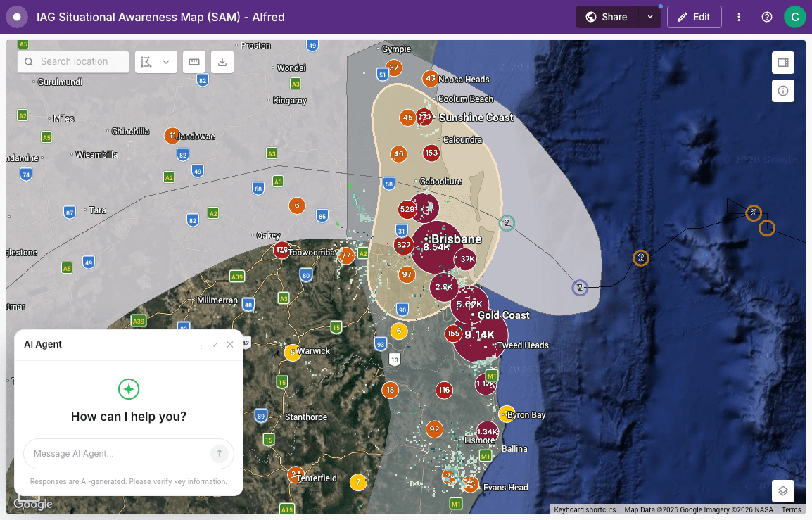Open the Share button
The height and width of the screenshot is (520, 812).
pyautogui.click(x=607, y=17)
